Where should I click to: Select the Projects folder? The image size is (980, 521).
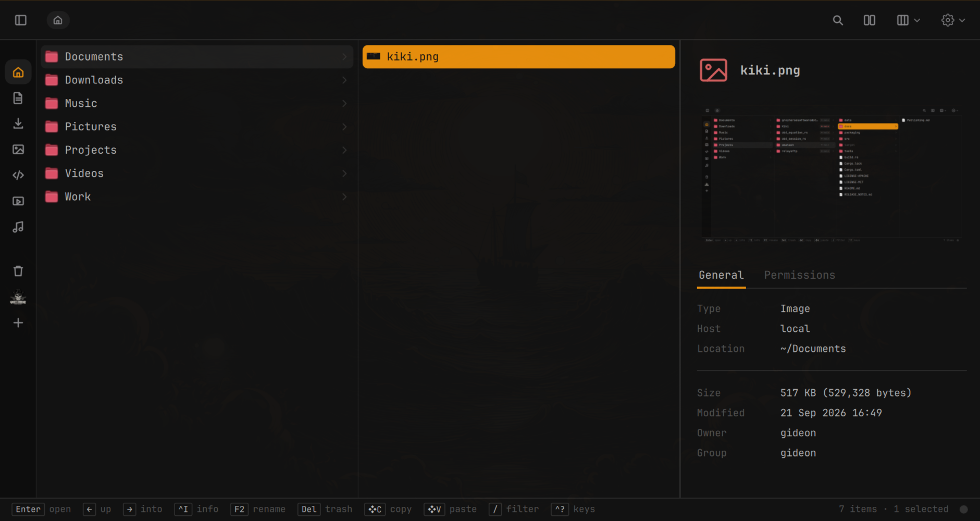point(197,150)
